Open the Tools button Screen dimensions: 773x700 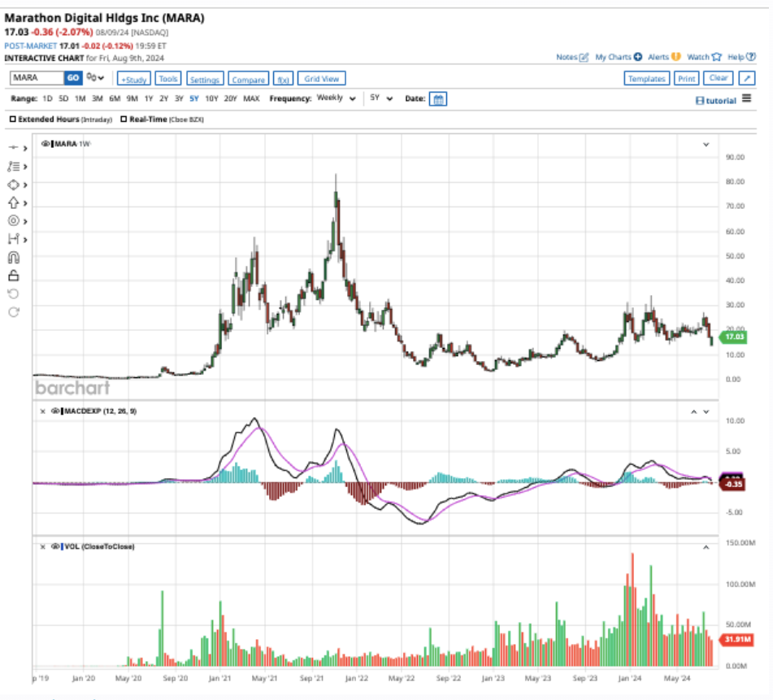pyautogui.click(x=168, y=78)
